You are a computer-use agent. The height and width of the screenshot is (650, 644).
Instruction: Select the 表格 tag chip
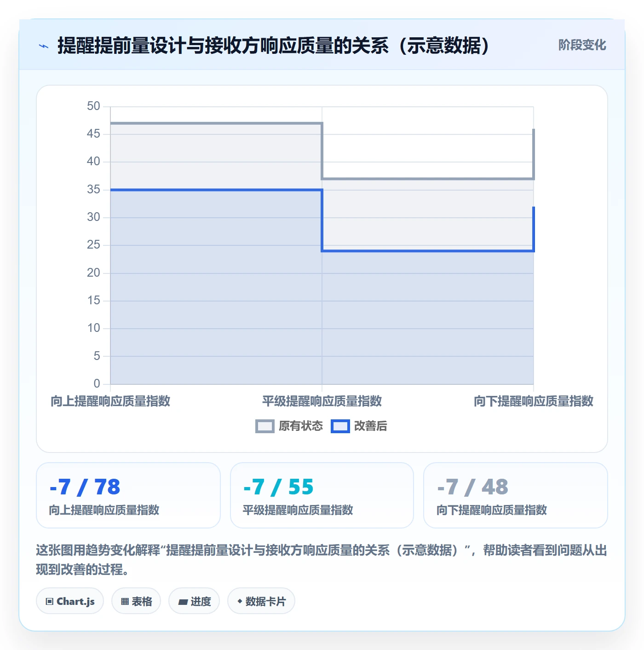[x=136, y=601]
